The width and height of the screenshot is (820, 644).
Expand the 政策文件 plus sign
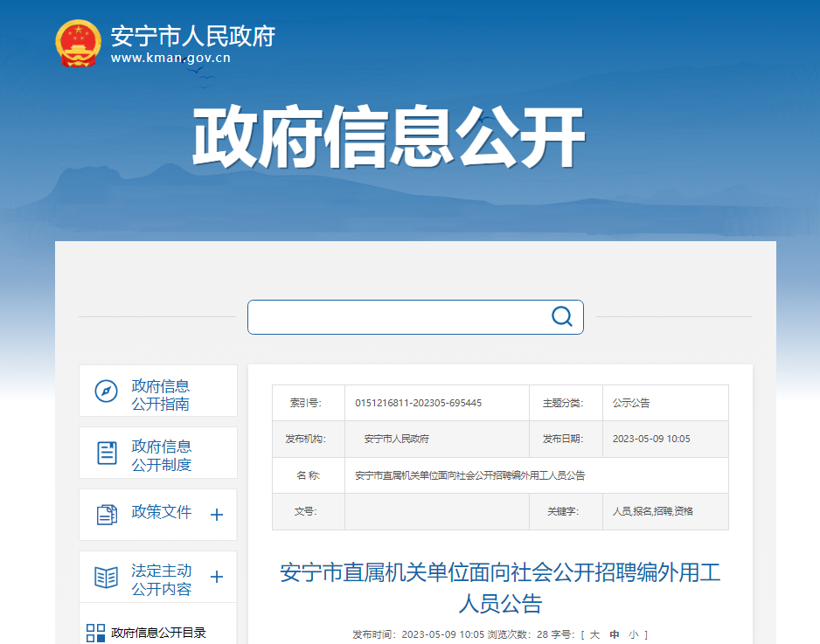tap(217, 515)
